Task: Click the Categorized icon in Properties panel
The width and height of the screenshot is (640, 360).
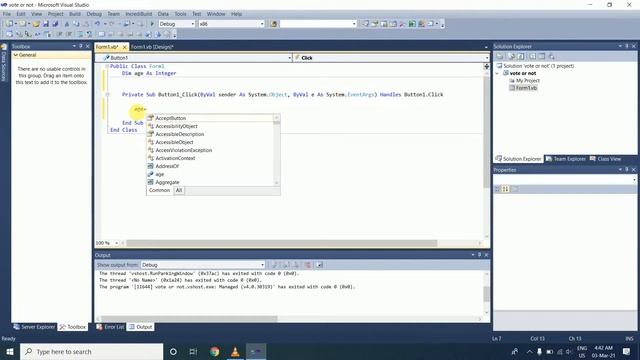Action: click(x=498, y=189)
